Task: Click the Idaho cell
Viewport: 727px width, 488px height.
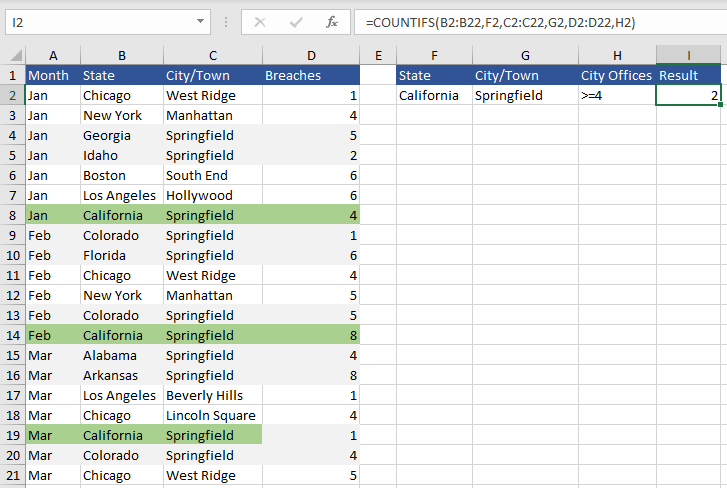Action: pyautogui.click(x=121, y=155)
